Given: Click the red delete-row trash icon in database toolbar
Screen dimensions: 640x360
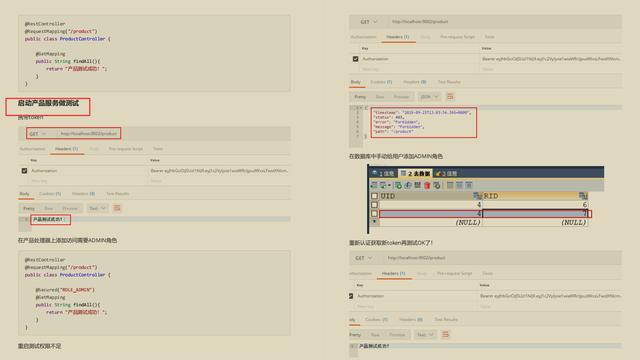Looking at the screenshot, I should (427, 185).
